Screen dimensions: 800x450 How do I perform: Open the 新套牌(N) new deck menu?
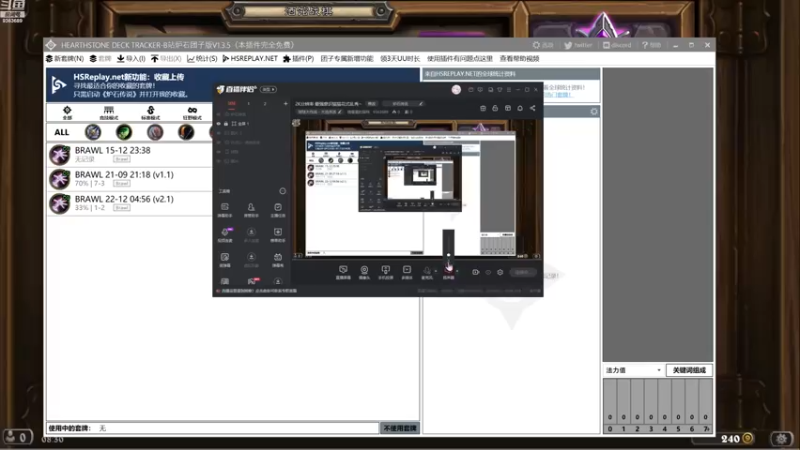pos(64,59)
